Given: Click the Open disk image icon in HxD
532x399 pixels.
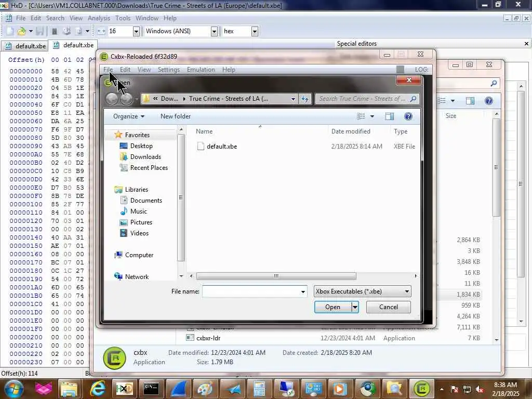Looking at the screenshot, I should pos(79,31).
